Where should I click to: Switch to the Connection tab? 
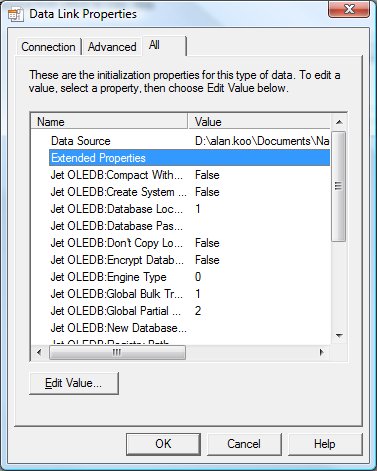point(48,47)
